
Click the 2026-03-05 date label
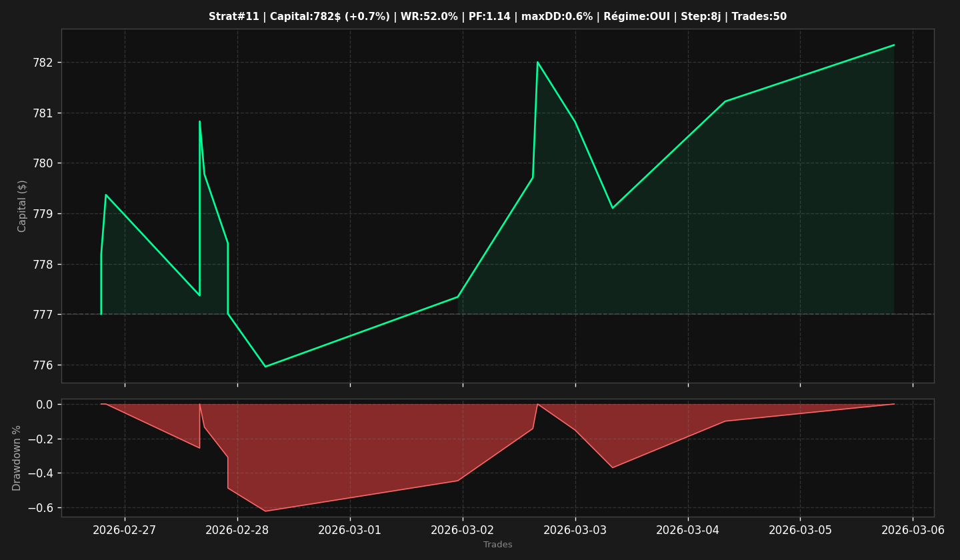(x=801, y=531)
